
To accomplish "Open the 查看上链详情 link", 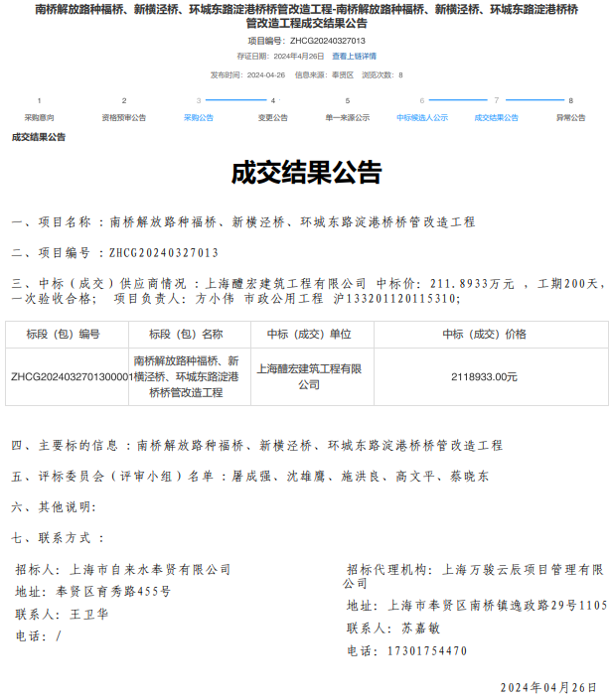I will 354,57.
